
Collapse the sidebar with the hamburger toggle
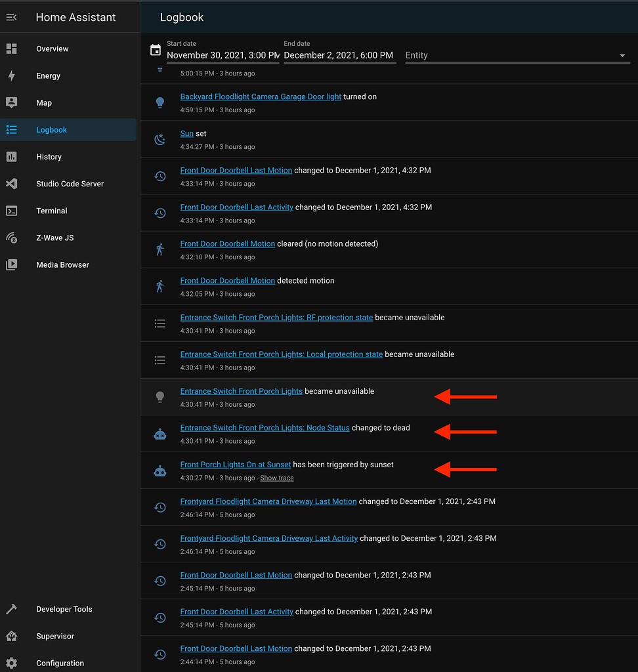[11, 17]
